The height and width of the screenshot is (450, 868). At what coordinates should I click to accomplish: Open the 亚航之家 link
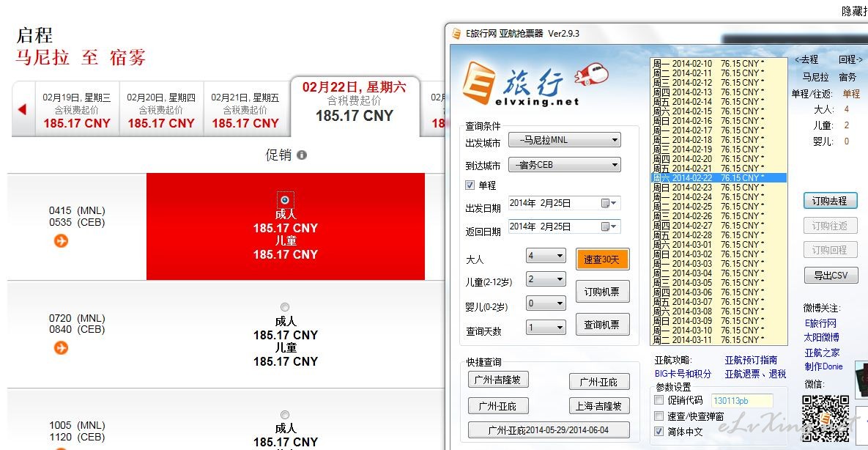point(822,353)
